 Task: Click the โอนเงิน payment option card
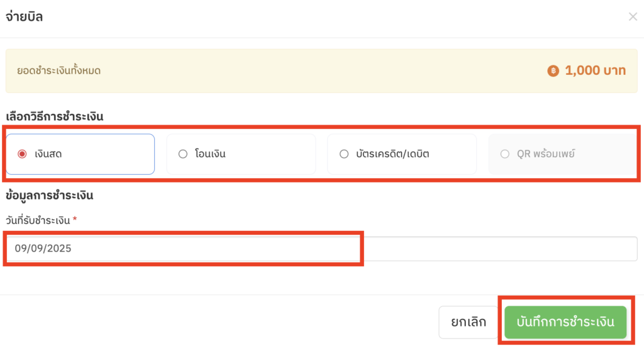(x=241, y=154)
